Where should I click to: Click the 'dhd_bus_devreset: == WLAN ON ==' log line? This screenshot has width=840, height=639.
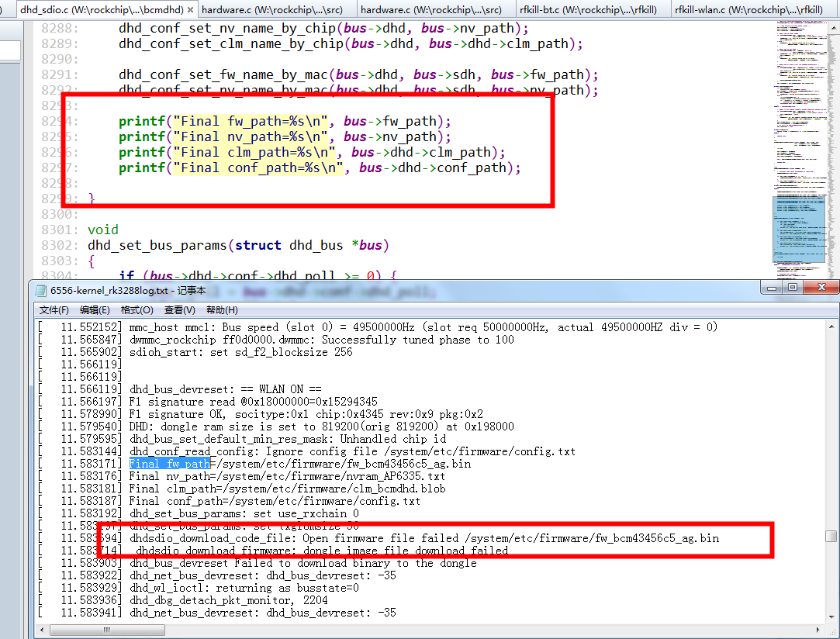pos(226,389)
